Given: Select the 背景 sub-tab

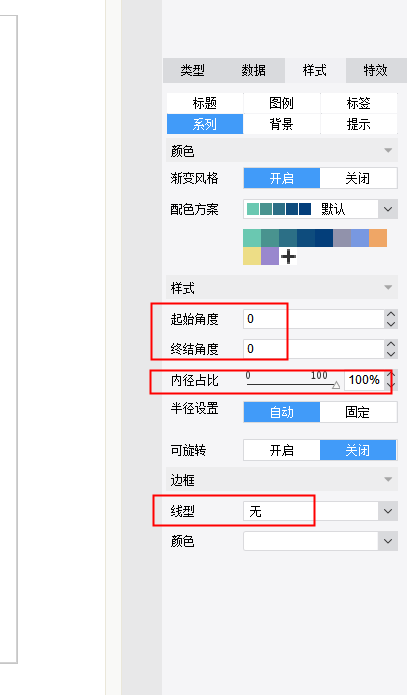Looking at the screenshot, I should coord(282,124).
